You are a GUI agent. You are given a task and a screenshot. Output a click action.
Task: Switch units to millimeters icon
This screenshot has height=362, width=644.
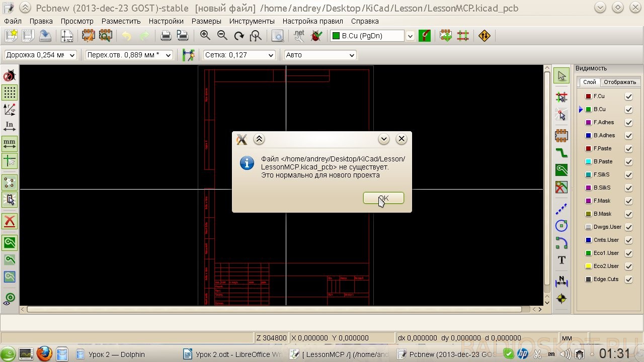pos(10,144)
